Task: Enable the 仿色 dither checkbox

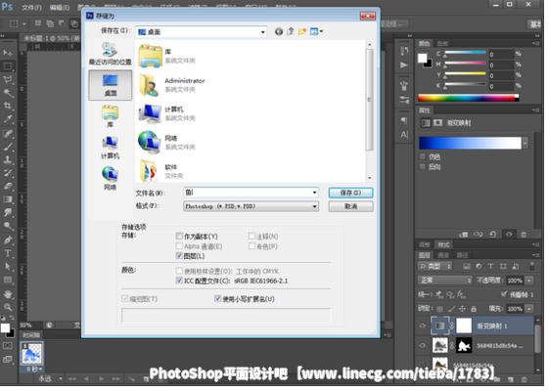Action: [423, 156]
